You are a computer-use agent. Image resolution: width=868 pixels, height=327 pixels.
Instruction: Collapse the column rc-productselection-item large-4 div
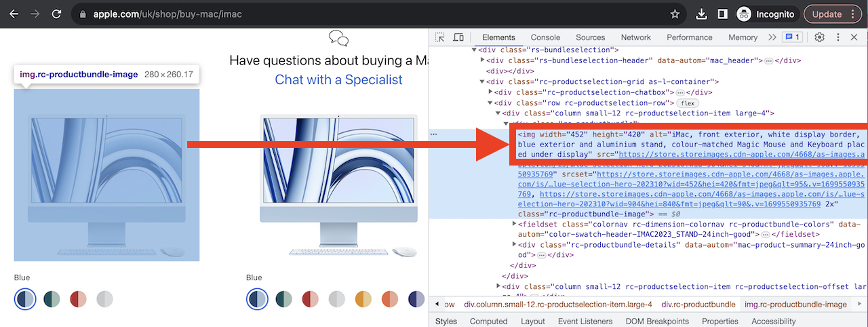pyautogui.click(x=498, y=114)
